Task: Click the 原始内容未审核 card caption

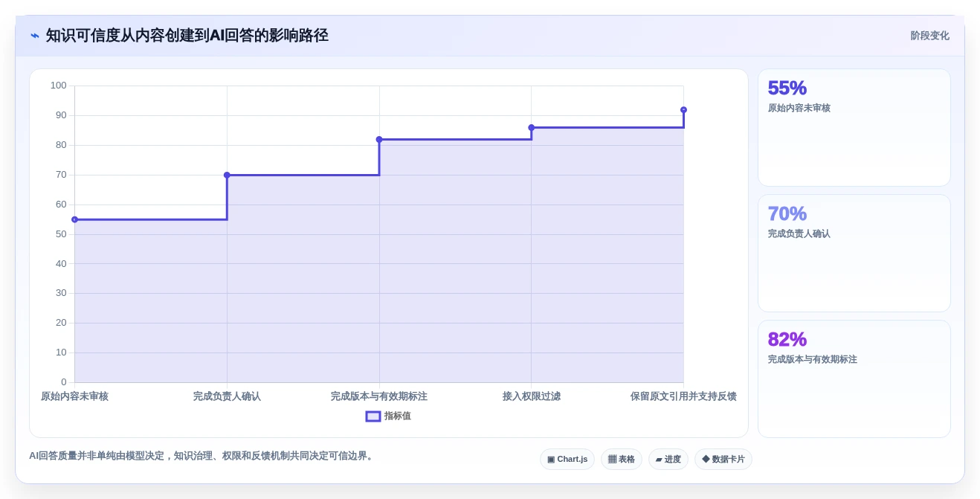Action: [x=799, y=108]
